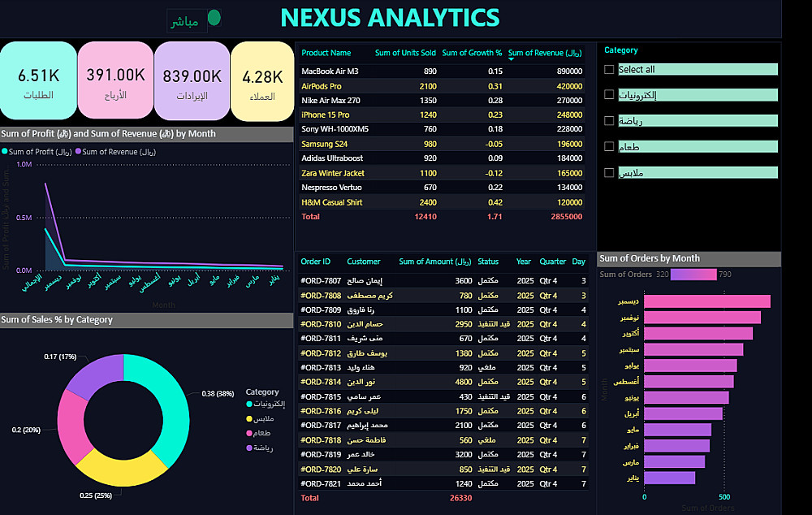
Task: Click the مايو bar in orders chart
Action: point(677,430)
